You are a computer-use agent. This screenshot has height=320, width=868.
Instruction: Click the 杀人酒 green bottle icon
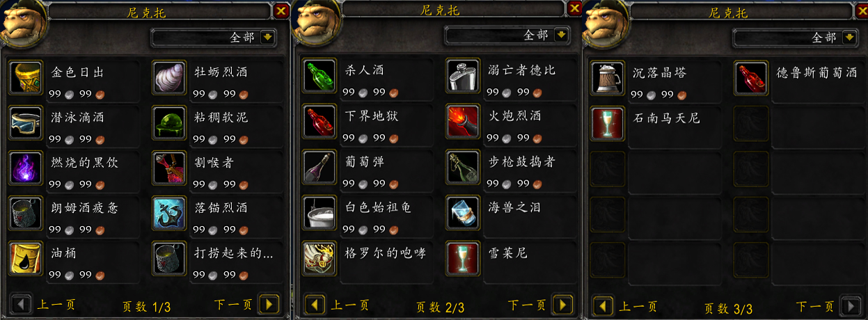click(320, 76)
